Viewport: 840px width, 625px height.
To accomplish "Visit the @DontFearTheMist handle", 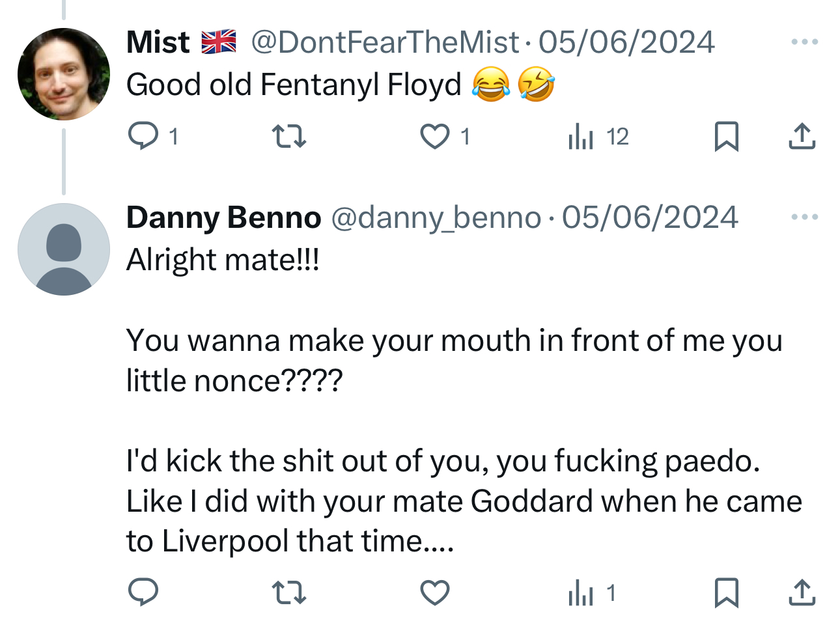I will pos(385,42).
